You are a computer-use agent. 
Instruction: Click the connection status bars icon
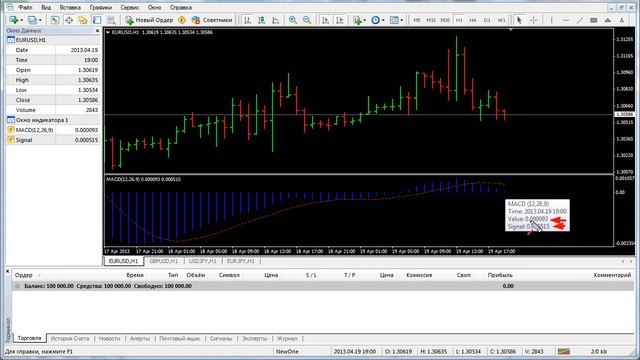[x=564, y=351]
